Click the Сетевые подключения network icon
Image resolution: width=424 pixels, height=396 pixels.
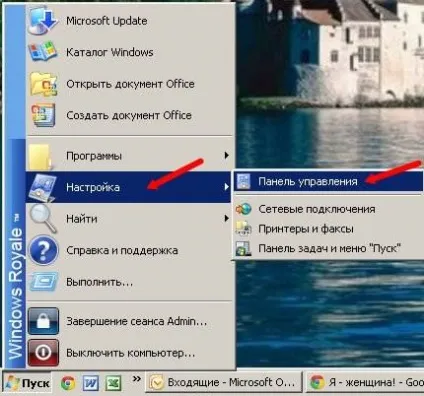(243, 209)
